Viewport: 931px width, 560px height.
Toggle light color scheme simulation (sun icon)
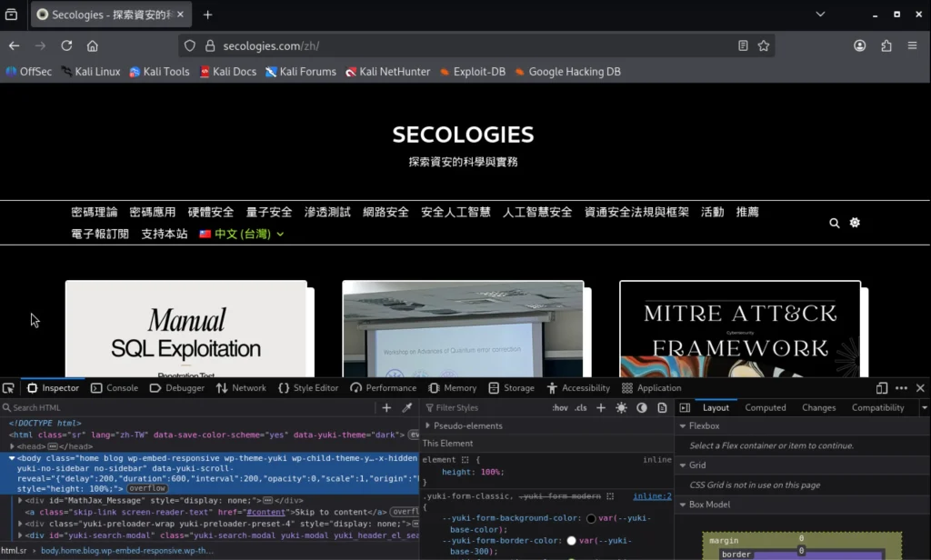pos(622,408)
